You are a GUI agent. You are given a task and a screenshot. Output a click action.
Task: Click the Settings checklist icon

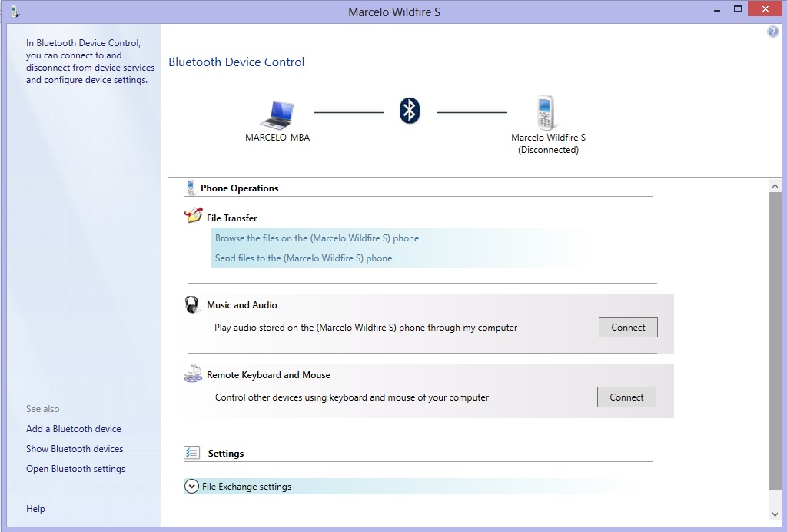click(x=191, y=453)
